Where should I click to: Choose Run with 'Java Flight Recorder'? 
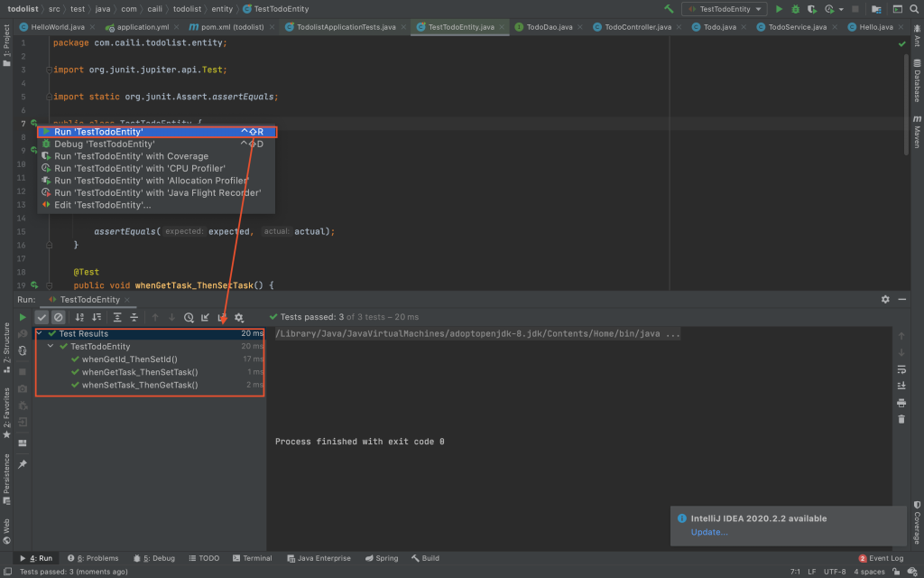157,193
